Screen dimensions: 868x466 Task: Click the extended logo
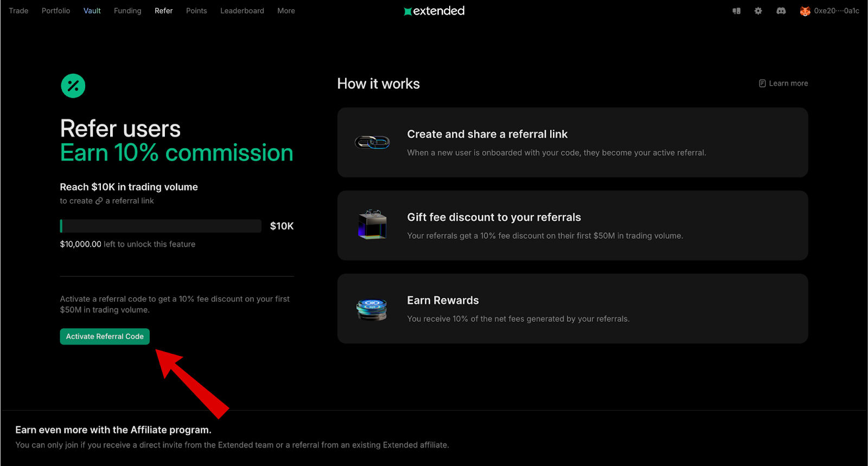434,11
